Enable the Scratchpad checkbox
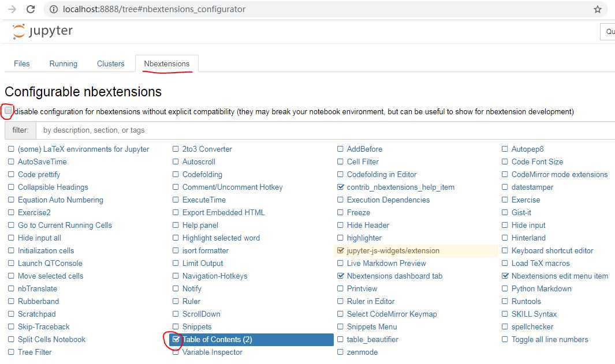 (11, 314)
